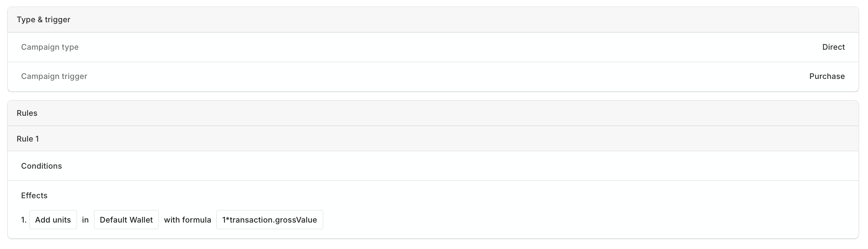Screen dimensions: 868x249
Task: Click the effect number "1."
Action: tap(24, 220)
